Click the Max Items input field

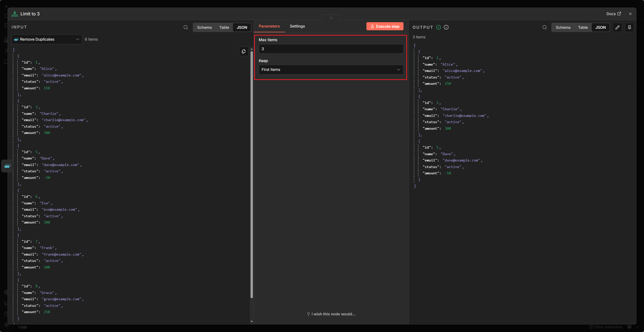coord(331,49)
